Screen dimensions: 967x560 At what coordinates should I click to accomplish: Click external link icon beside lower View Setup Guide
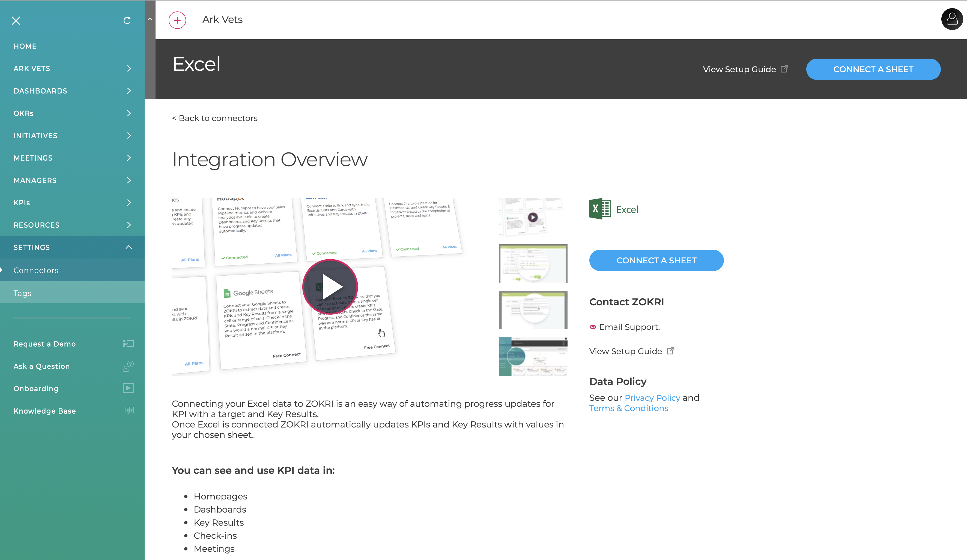671,350
